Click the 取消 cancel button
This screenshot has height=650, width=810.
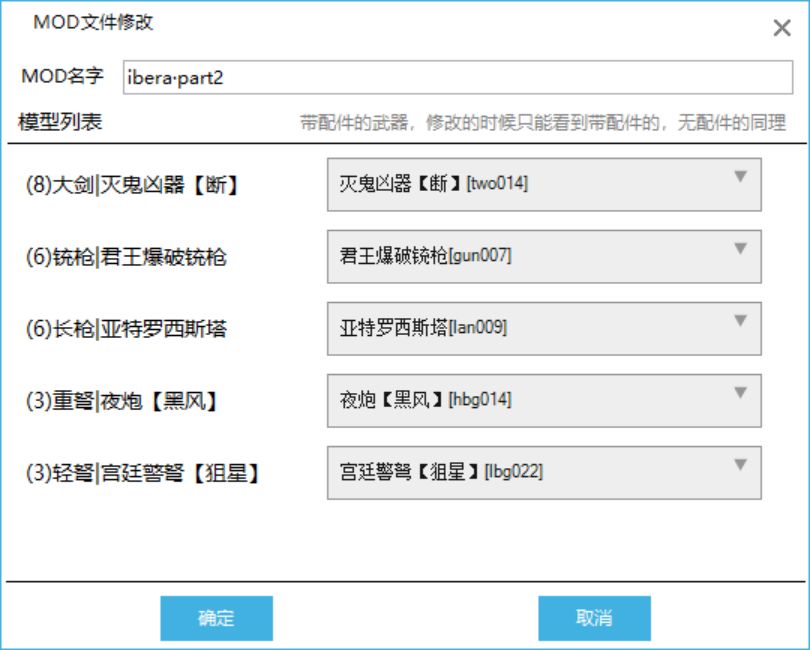point(594,617)
